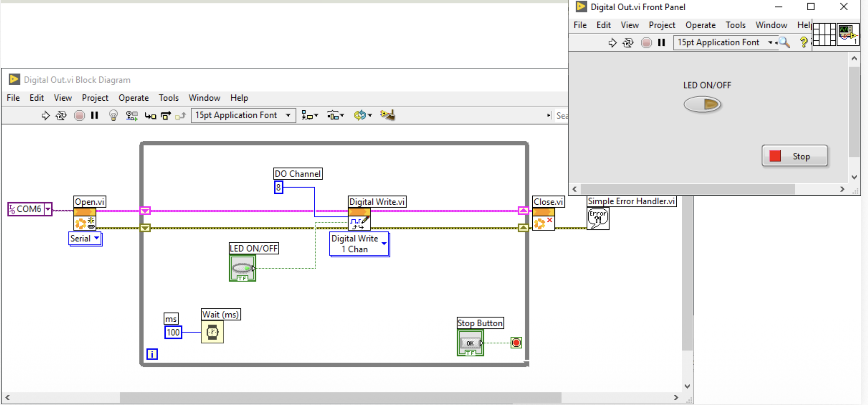Click Front Panel vertical scrollbar
868x405 pixels.
pos(854,112)
